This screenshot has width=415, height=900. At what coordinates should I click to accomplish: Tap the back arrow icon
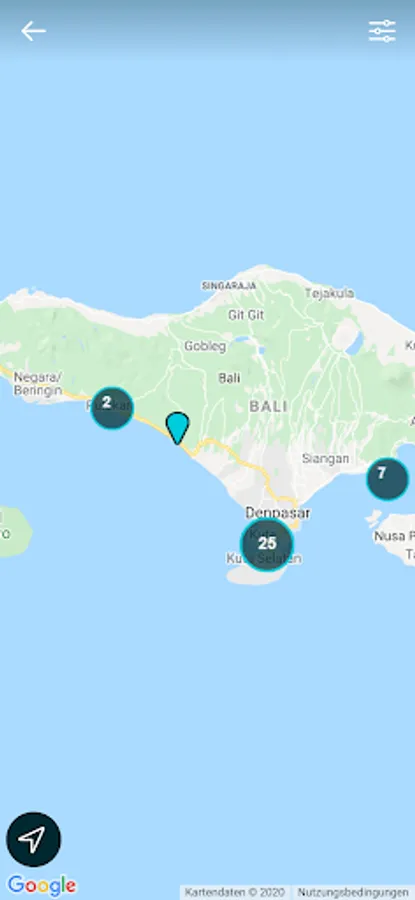(33, 31)
